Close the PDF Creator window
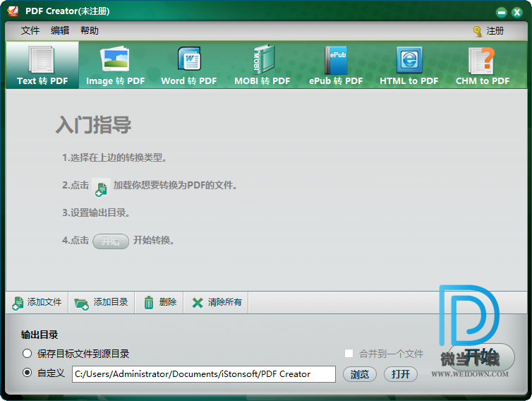This screenshot has height=401, width=532. tap(516, 13)
